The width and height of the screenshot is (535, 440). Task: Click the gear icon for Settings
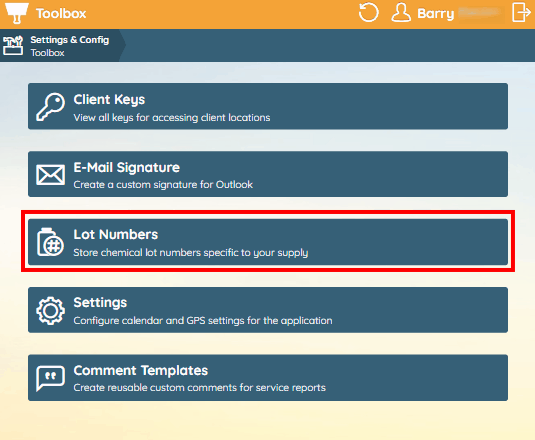point(50,310)
